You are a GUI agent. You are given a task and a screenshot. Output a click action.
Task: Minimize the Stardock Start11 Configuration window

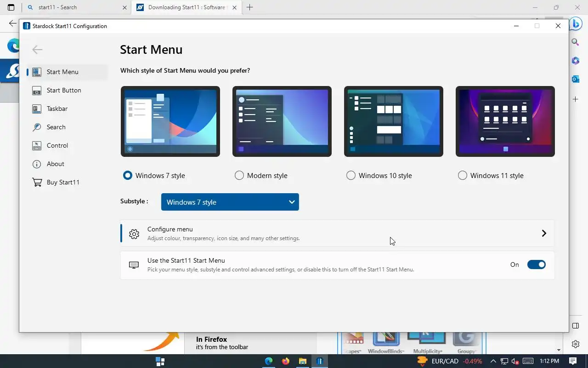coord(516,26)
